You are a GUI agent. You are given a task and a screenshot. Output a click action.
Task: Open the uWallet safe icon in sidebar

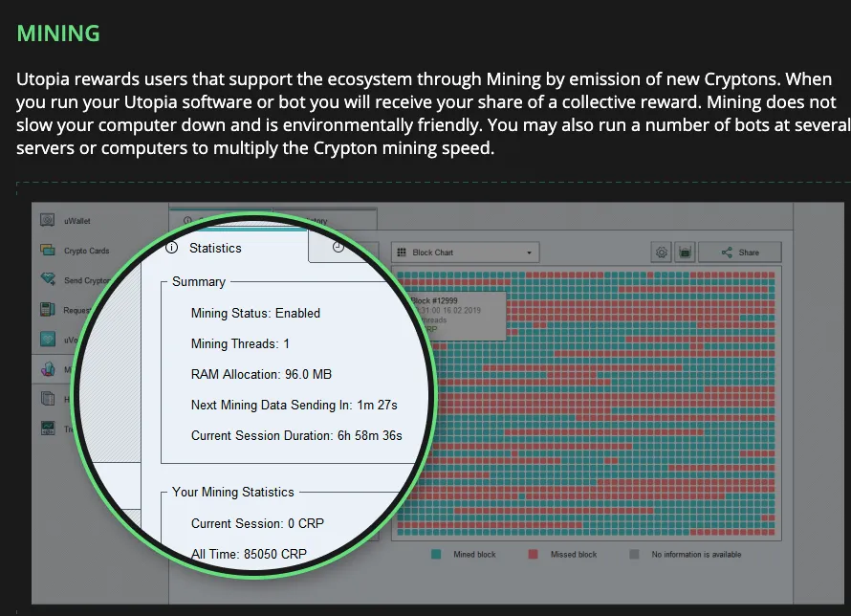pyautogui.click(x=47, y=220)
